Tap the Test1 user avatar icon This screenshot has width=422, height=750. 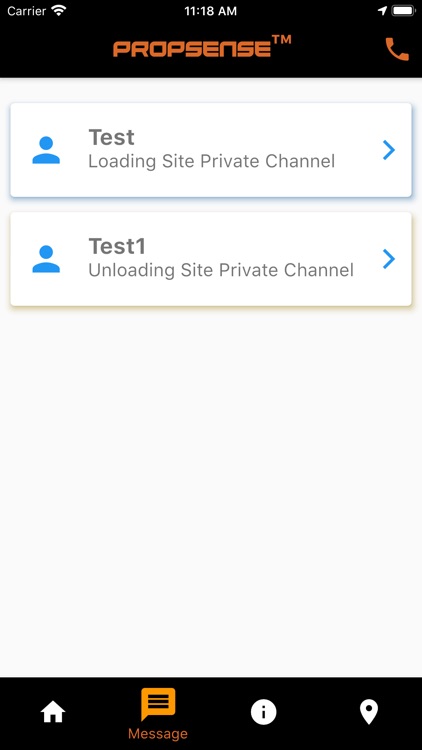[46, 259]
